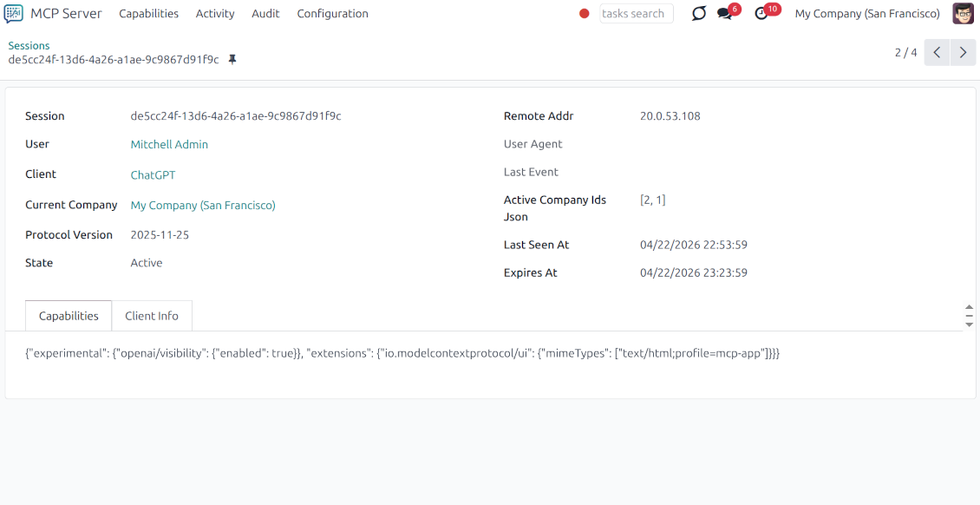The height and width of the screenshot is (505, 980).
Task: Open the user avatar profile menu
Action: pyautogui.click(x=963, y=13)
